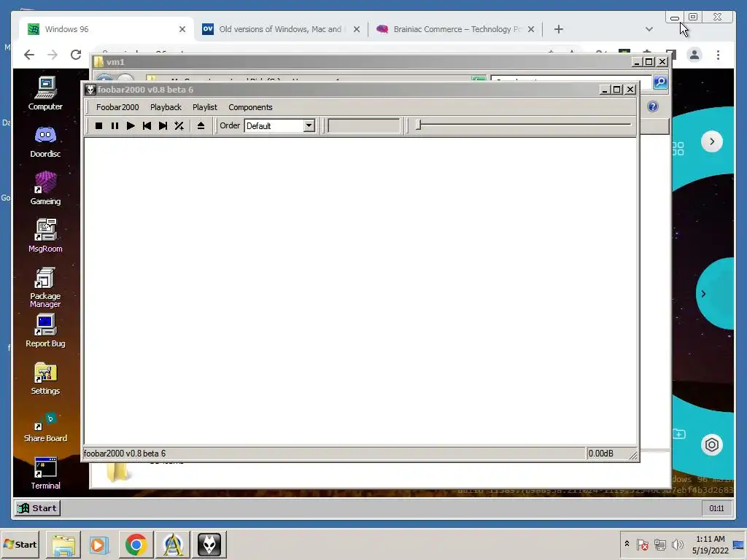Screen dimensions: 747x560
Task: Click the eject/open file icon
Action: (x=201, y=125)
